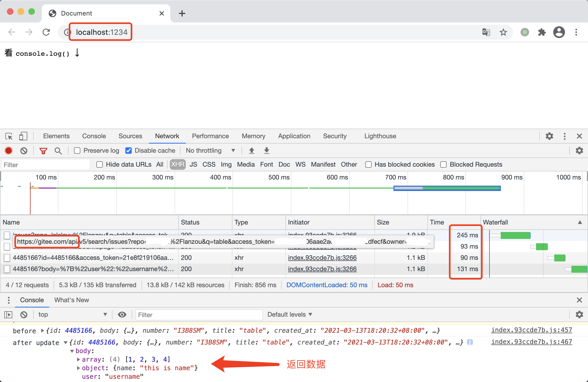Select the inspect element picker icon
Viewport: 588px width, 382px height.
pyautogui.click(x=9, y=136)
